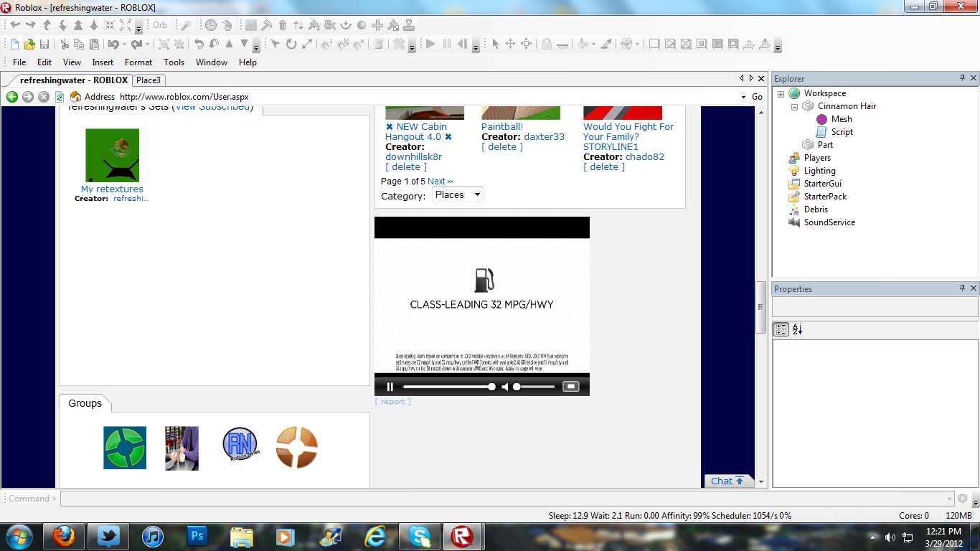The width and height of the screenshot is (980, 551).
Task: Toggle auto-hide pin on the Explorer panel
Action: coord(963,78)
